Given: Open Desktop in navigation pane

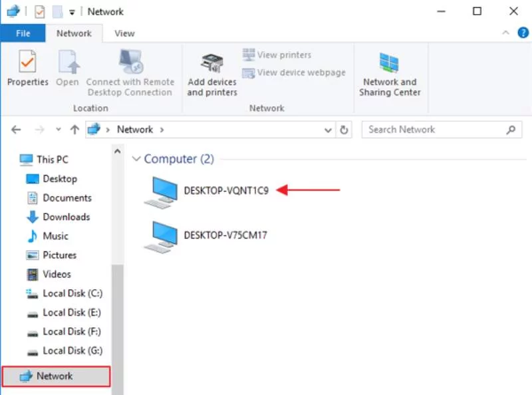Looking at the screenshot, I should pyautogui.click(x=52, y=178).
